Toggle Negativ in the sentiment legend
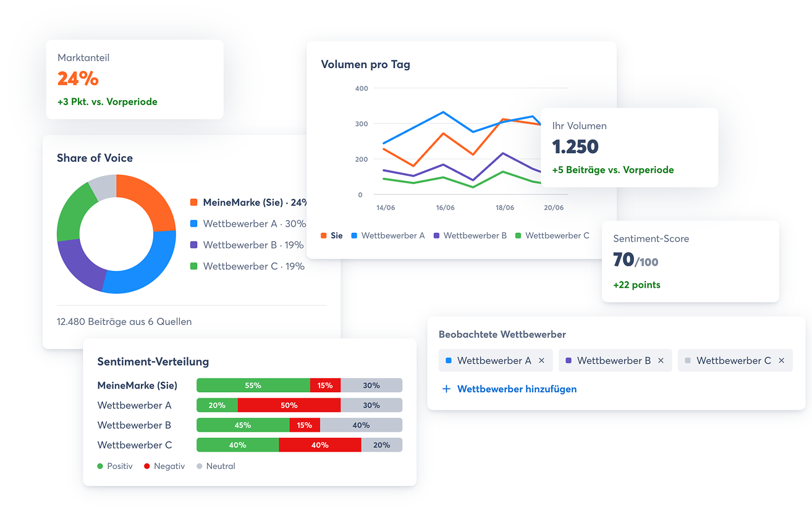This screenshot has width=812, height=525. [x=164, y=466]
